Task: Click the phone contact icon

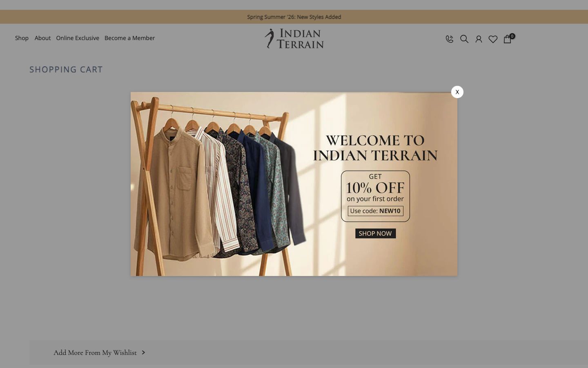Action: coord(450,39)
